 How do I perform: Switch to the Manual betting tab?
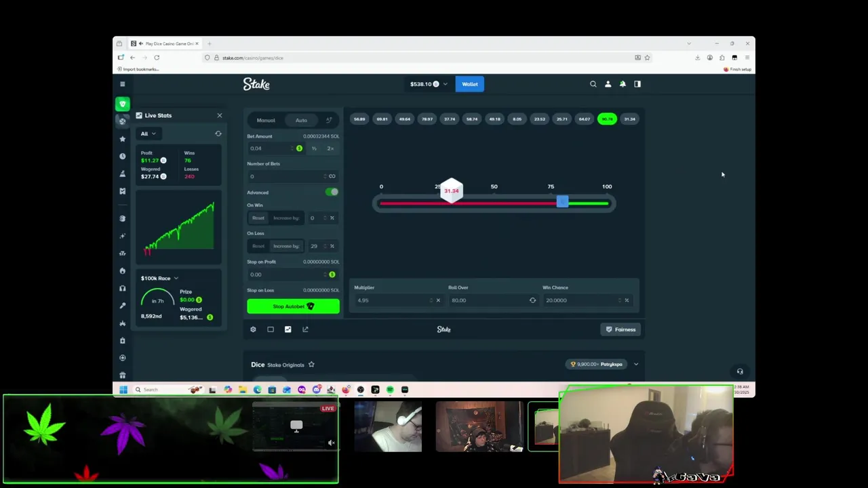pyautogui.click(x=266, y=121)
